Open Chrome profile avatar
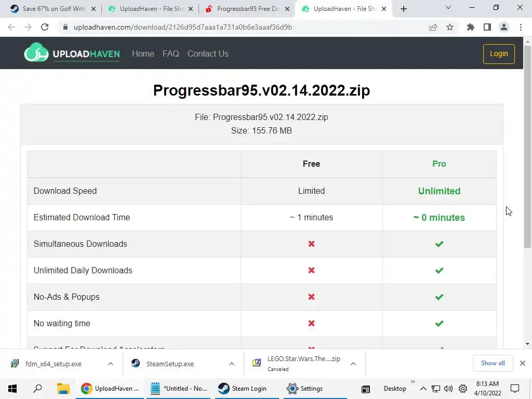The image size is (532, 399). (x=504, y=27)
